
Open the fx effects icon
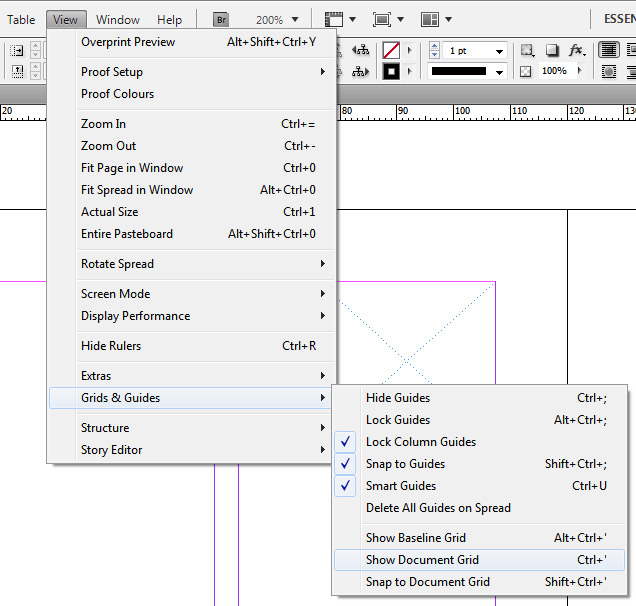pyautogui.click(x=576, y=50)
